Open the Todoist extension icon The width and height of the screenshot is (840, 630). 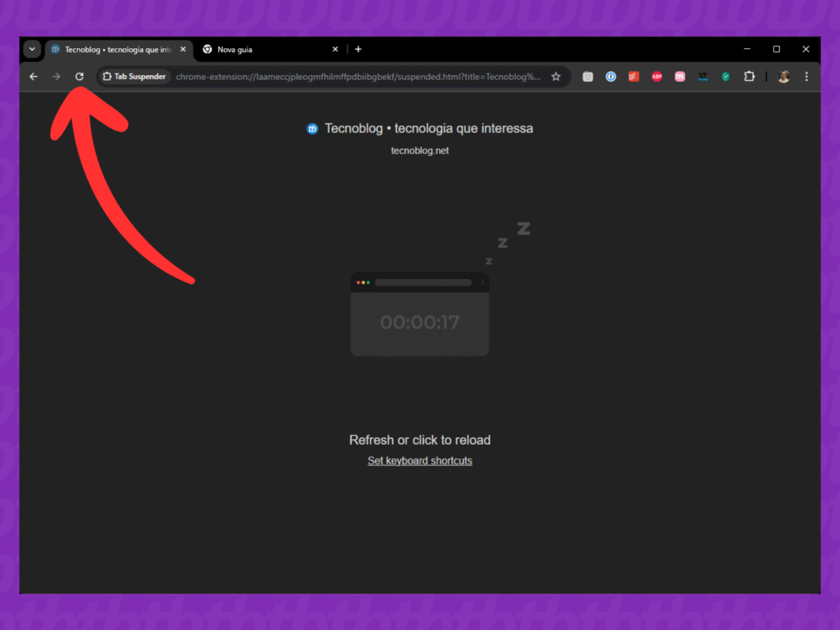point(634,77)
